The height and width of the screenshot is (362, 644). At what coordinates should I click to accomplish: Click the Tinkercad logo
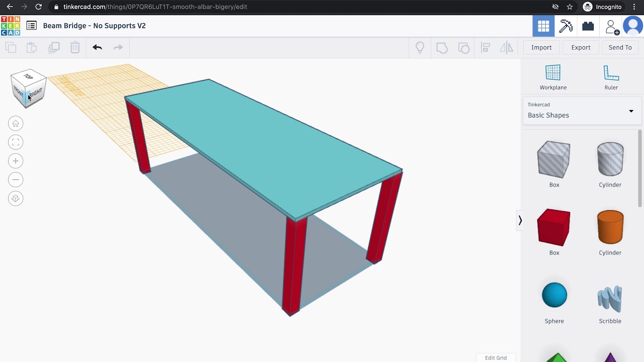click(x=11, y=26)
